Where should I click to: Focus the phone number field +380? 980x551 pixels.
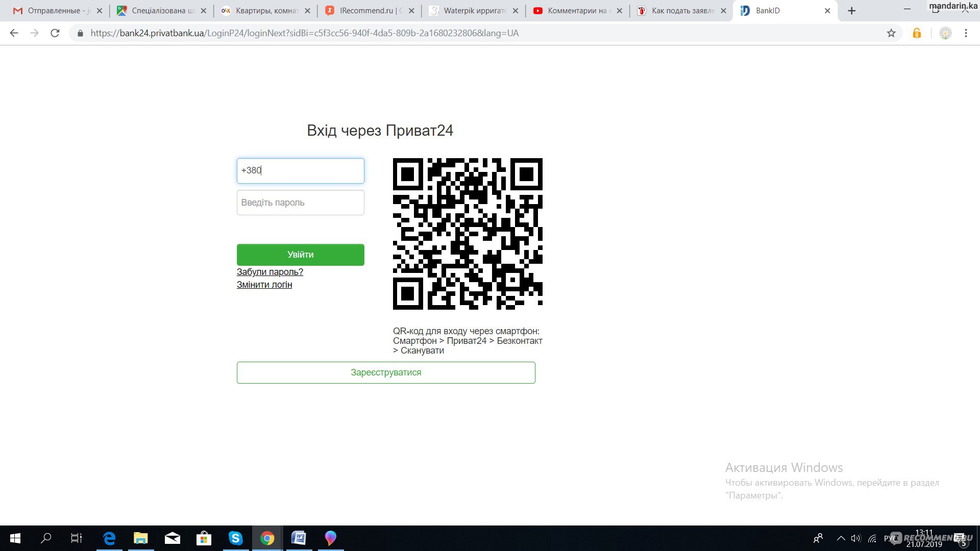click(x=300, y=171)
